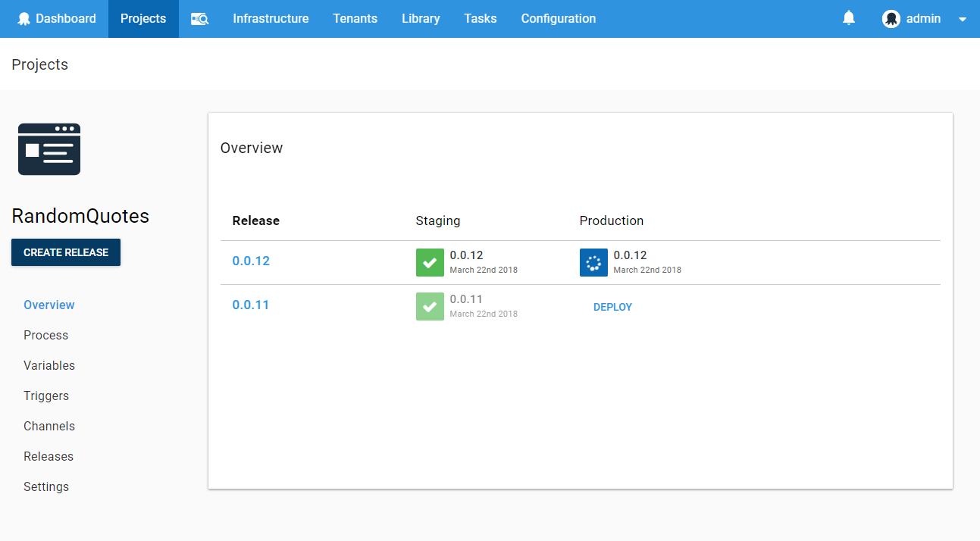Click the CREATE RELEASE button

pos(65,252)
